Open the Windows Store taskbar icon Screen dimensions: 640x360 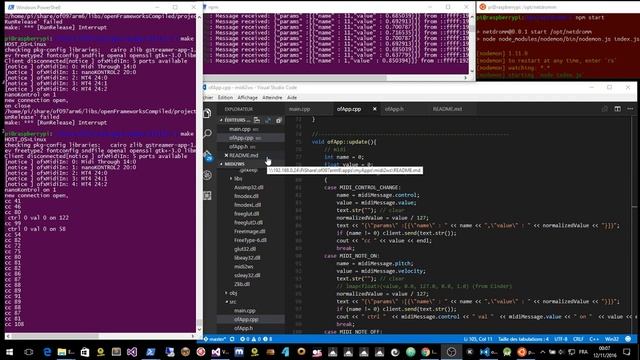[85, 352]
